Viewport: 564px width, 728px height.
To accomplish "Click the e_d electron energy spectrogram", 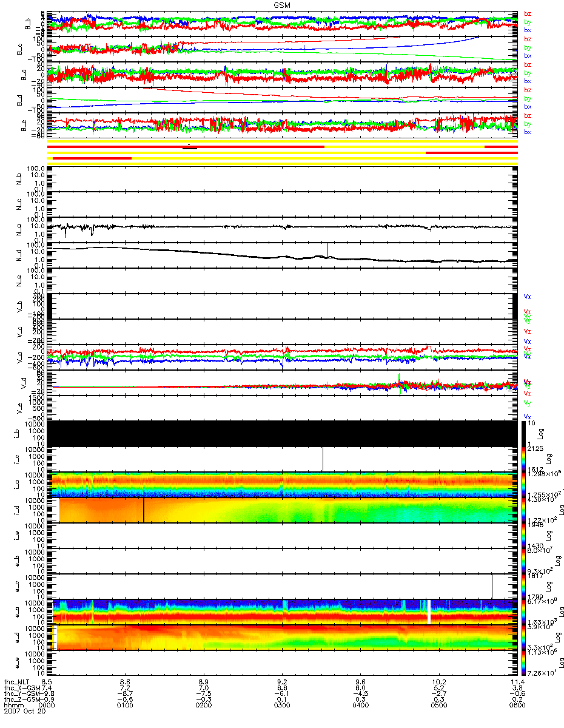I will (282, 637).
